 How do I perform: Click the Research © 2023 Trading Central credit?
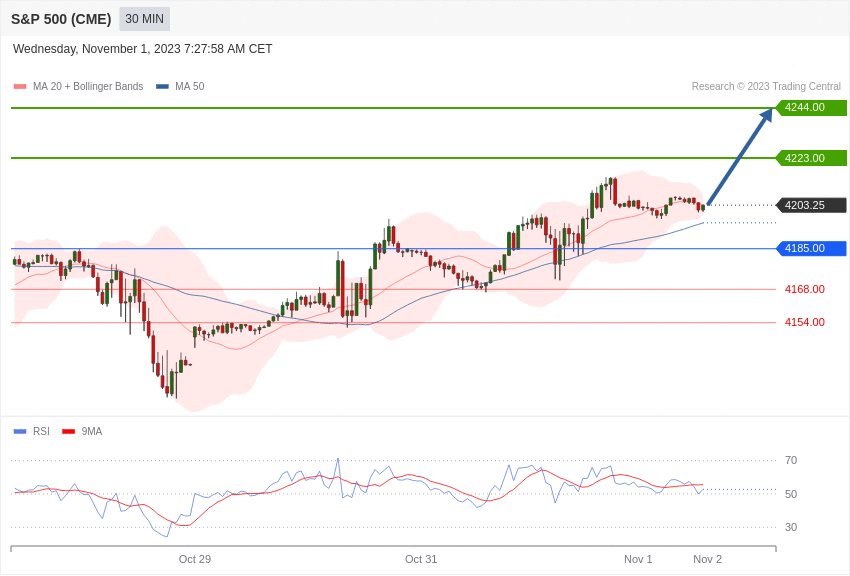766,86
